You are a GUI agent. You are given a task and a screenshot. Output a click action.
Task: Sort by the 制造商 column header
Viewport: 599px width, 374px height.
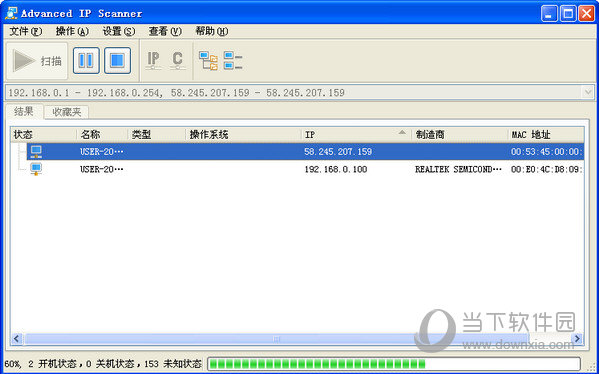pyautogui.click(x=460, y=134)
